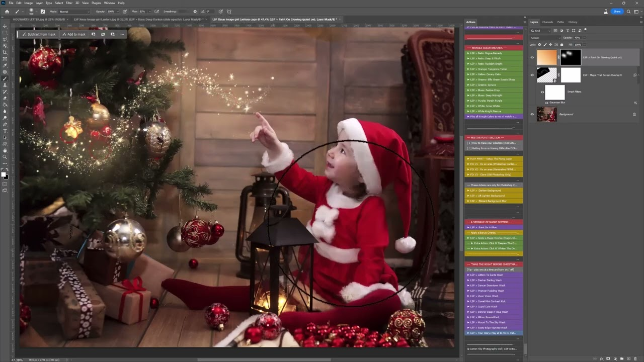
Task: Click the Subtract from mask button
Action: 38,34
